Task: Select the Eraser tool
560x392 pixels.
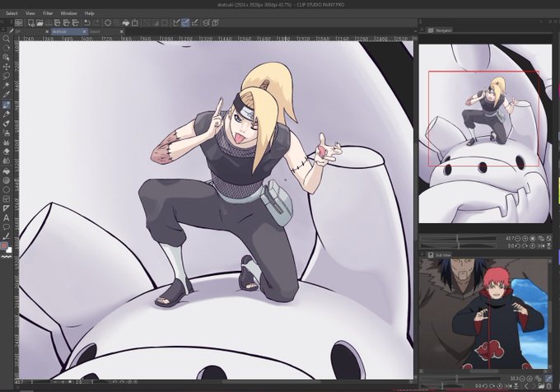Action: tap(6, 152)
